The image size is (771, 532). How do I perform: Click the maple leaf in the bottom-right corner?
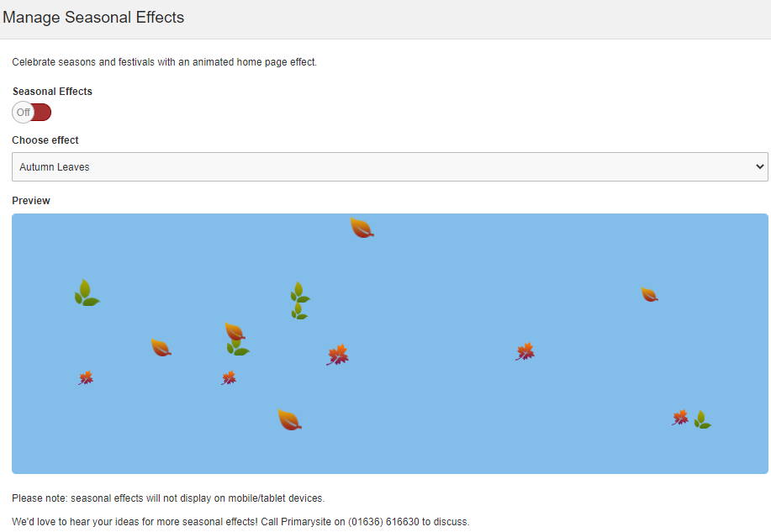click(680, 418)
